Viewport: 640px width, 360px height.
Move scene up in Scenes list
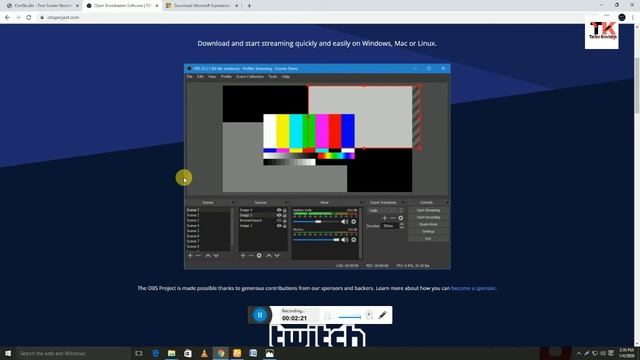[208, 256]
